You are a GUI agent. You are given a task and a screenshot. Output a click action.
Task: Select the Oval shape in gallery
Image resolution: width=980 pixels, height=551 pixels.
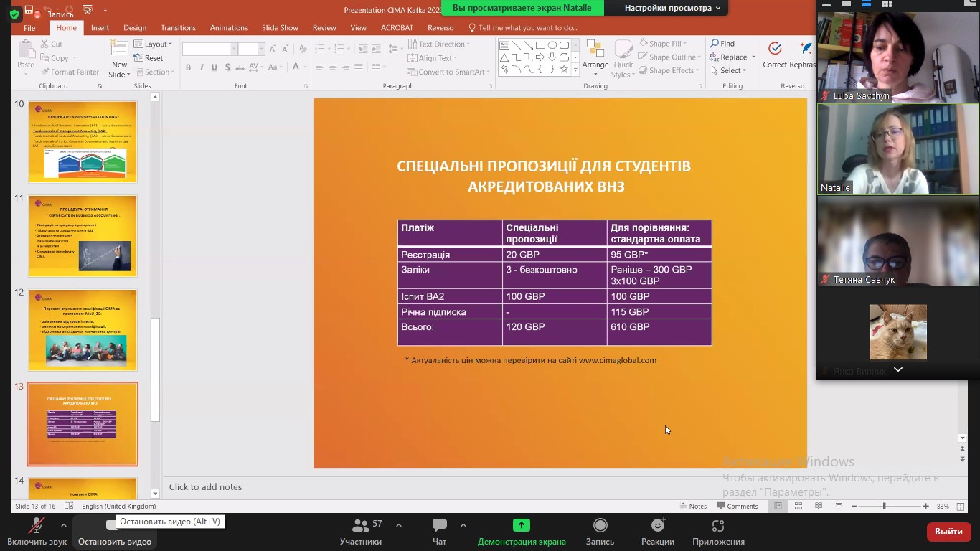552,45
